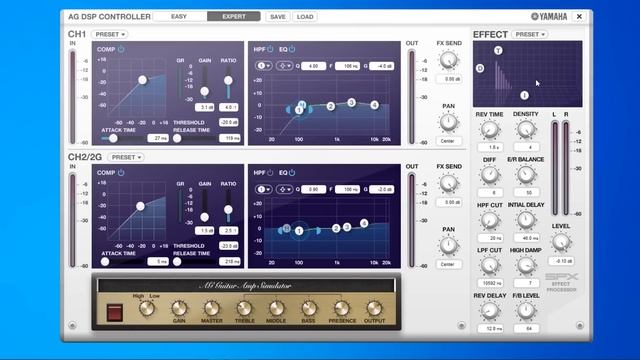Select EQ band 1 node in CH2/2G graph
This screenshot has height=360, width=640.
[x=299, y=231]
